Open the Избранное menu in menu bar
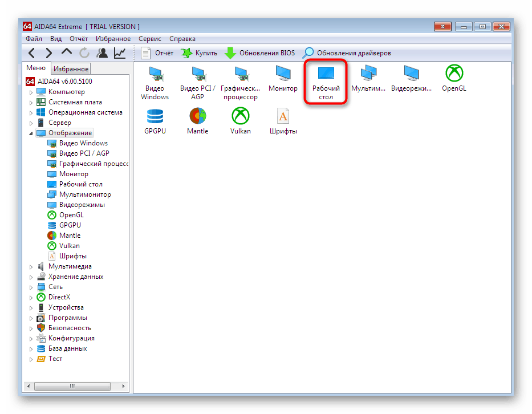Image resolution: width=532 pixels, height=414 pixels. point(113,39)
